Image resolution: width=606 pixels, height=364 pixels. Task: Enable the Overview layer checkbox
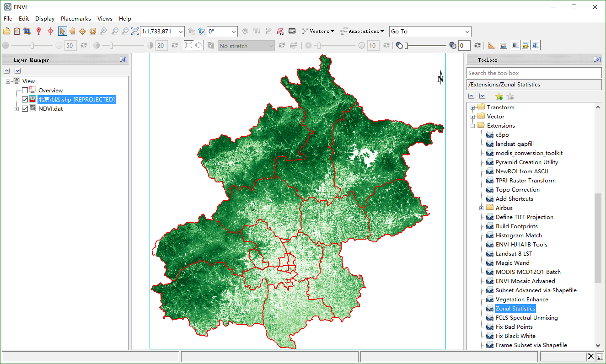tap(25, 91)
